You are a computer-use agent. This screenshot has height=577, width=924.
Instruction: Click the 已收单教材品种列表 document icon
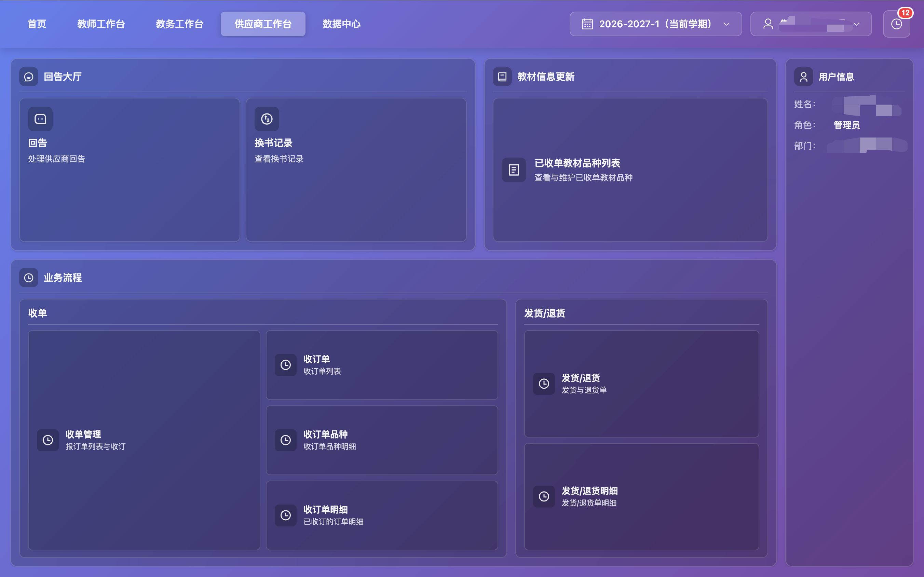point(514,170)
